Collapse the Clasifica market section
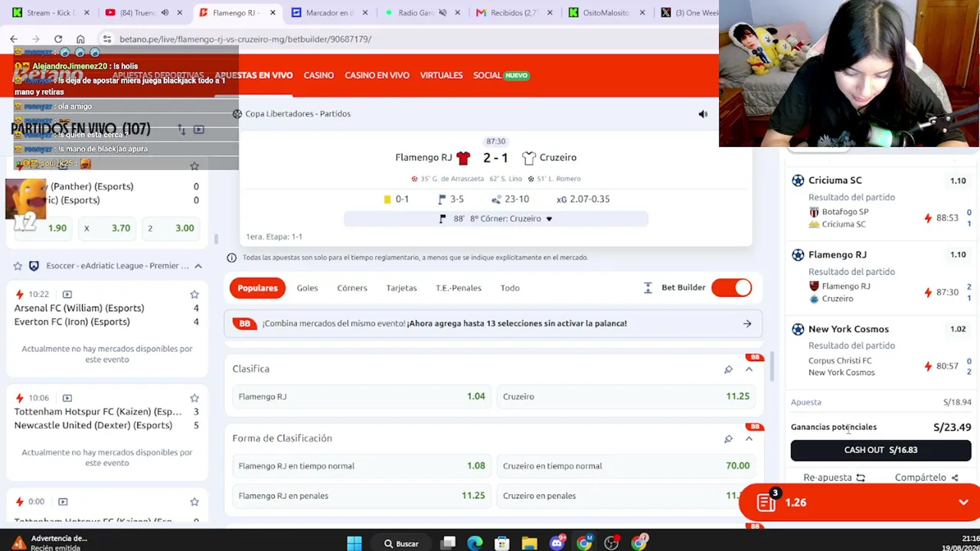 (x=749, y=370)
